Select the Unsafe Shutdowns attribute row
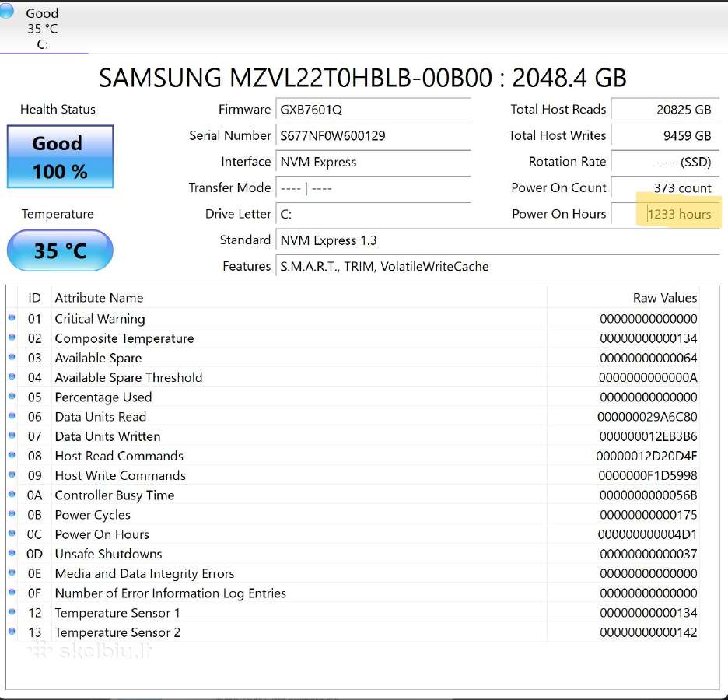 [353, 554]
